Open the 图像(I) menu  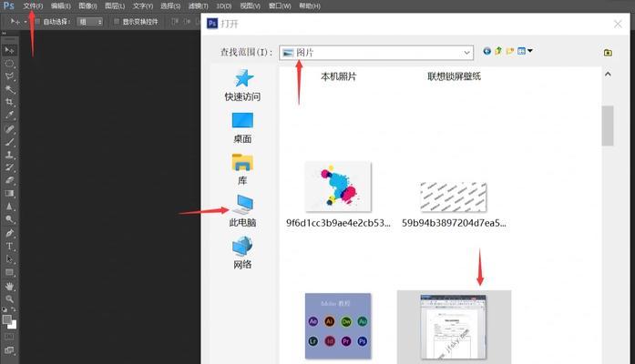[x=87, y=6]
